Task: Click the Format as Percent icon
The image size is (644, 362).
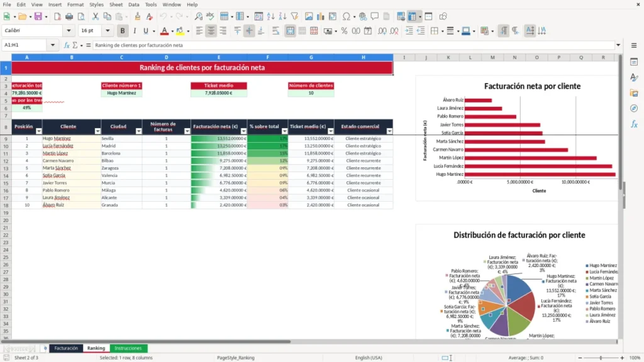Action: point(344,31)
